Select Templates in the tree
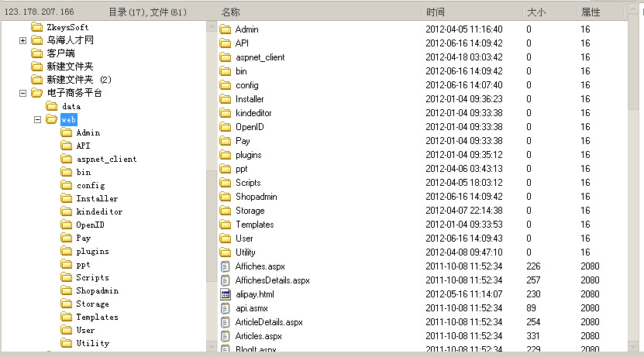The width and height of the screenshot is (644, 357). click(x=98, y=317)
